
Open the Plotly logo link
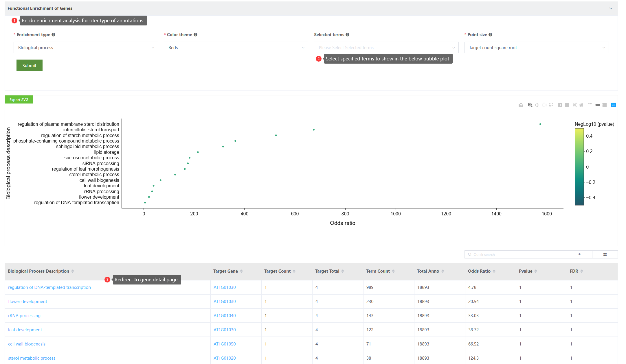pos(614,105)
